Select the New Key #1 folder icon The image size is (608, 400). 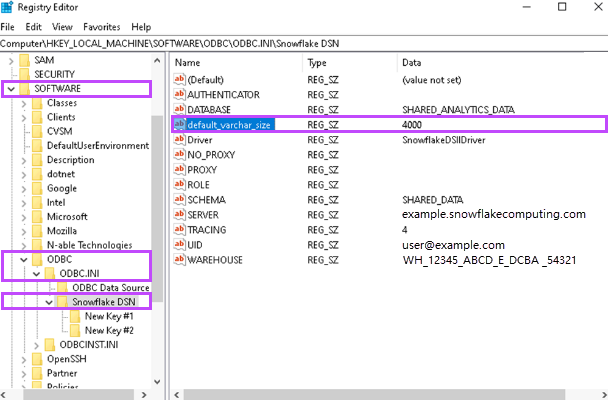(x=75, y=316)
